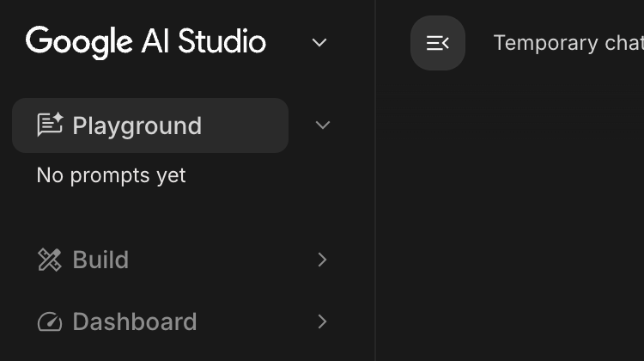Collapse the sidebar with the panel toggle icon
Image resolution: width=644 pixels, height=361 pixels.
click(x=438, y=43)
